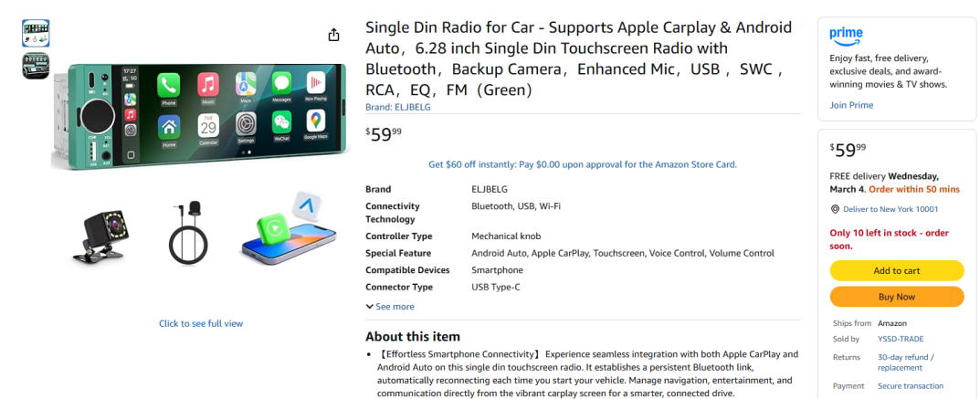Add the radio to cart

click(x=896, y=270)
